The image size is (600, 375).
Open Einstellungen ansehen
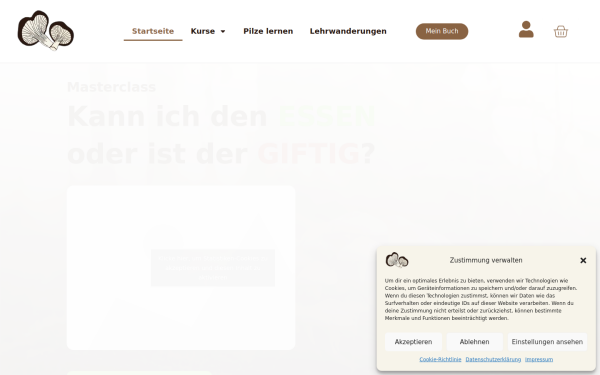coord(547,342)
